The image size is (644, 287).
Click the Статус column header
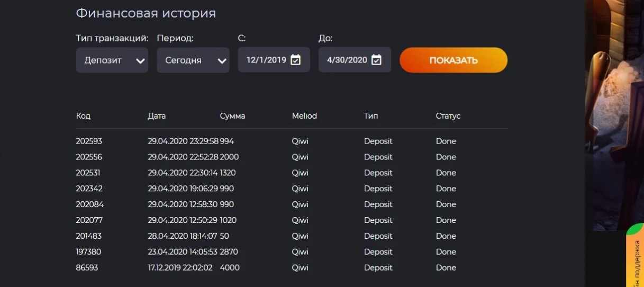coord(448,116)
